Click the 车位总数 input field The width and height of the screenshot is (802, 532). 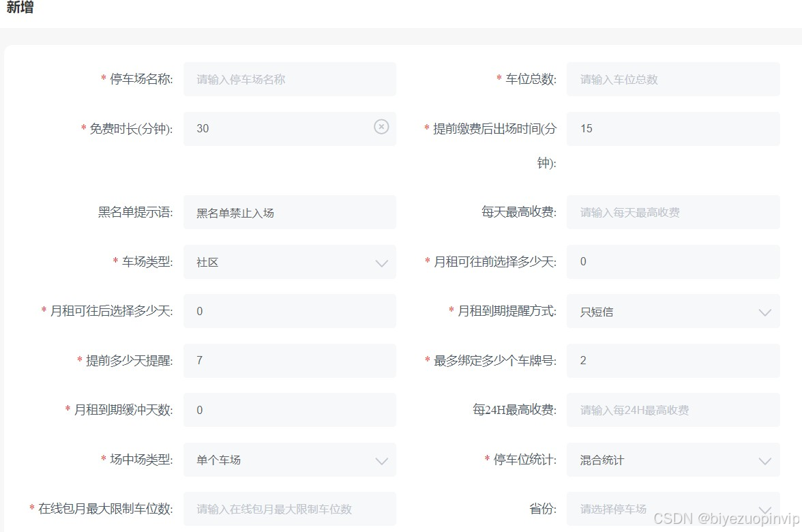click(x=673, y=79)
